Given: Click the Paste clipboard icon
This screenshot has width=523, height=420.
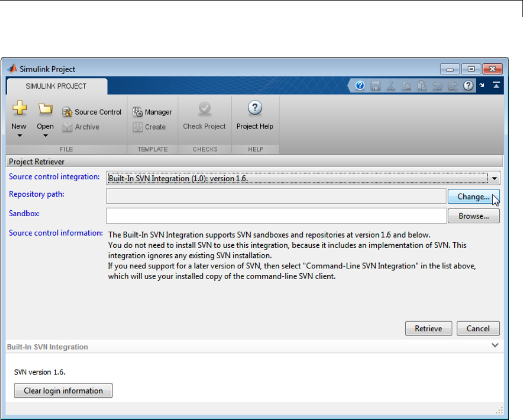Looking at the screenshot, I should tap(422, 86).
